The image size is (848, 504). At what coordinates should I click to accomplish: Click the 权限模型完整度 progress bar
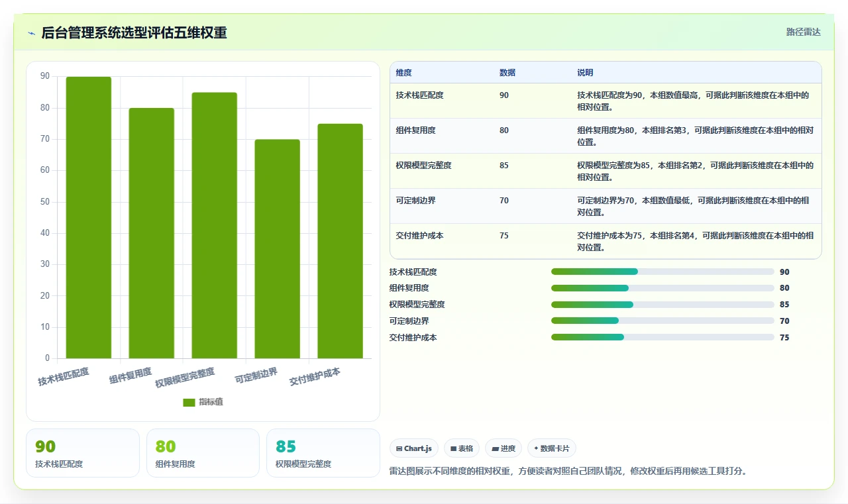point(662,305)
